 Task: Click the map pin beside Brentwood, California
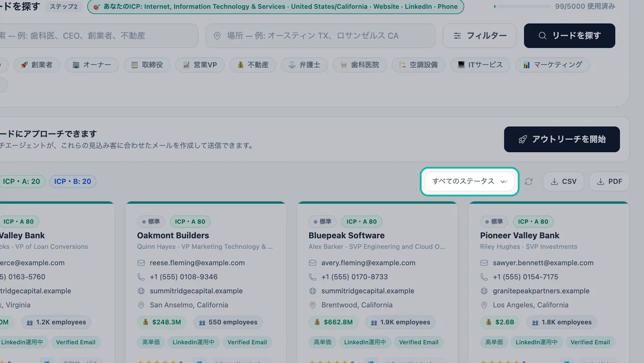tap(313, 305)
